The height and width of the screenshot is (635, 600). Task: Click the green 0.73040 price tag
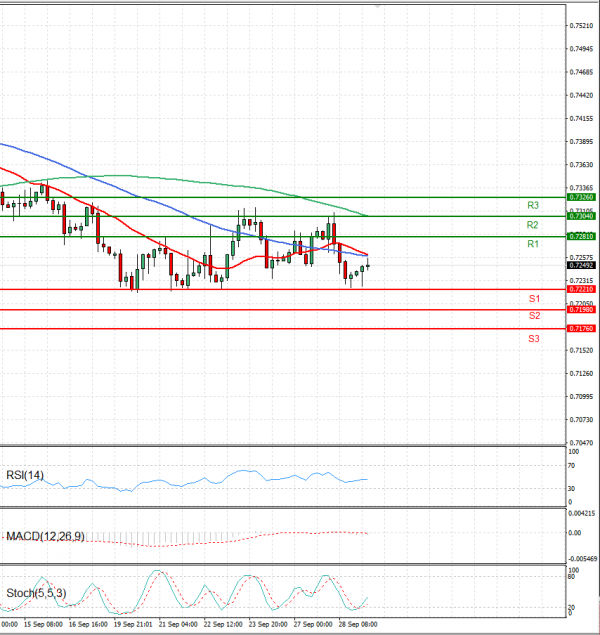click(581, 216)
